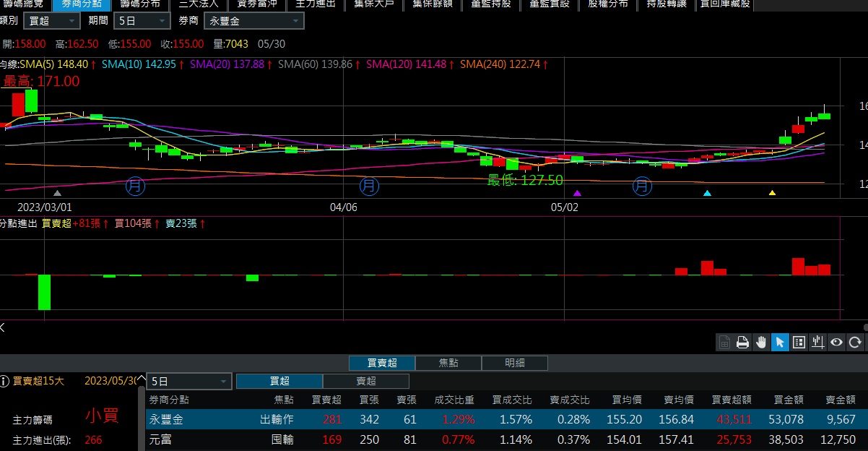Switch to the 三大法人 tab
Screen dimensions: 868x451
click(x=199, y=4)
